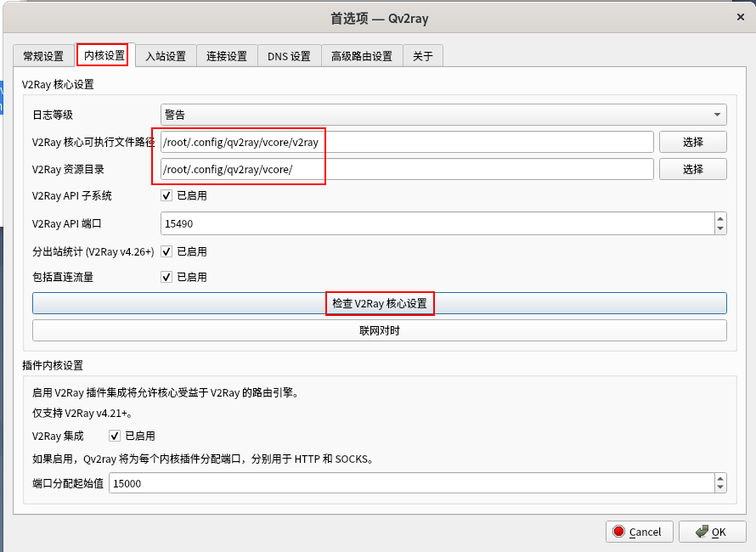The image size is (756, 552).
Task: Increase 端口分配起始值 with up arrow
Action: pos(720,478)
